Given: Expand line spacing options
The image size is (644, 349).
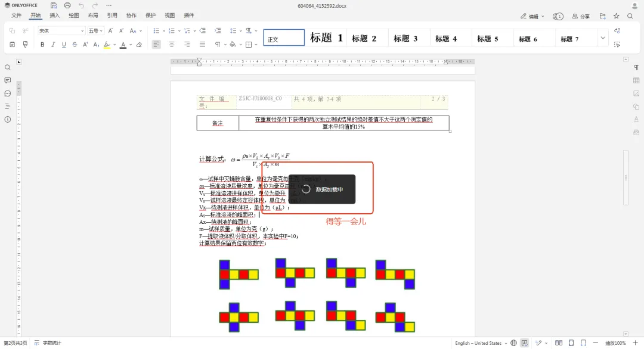Looking at the screenshot, I should [x=241, y=31].
